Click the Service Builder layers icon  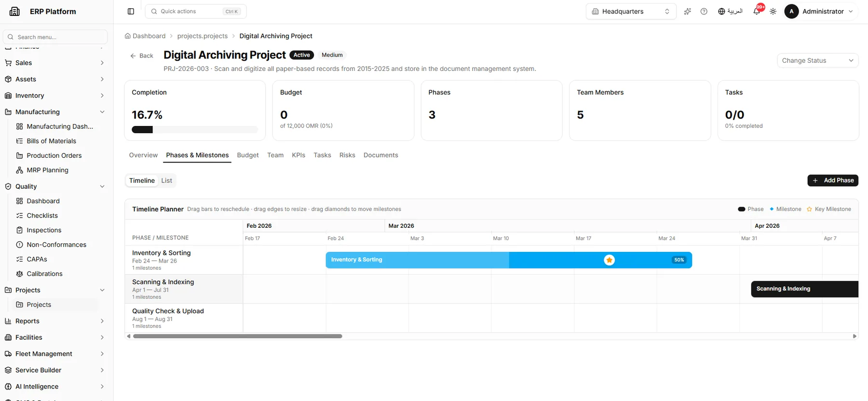coord(8,370)
